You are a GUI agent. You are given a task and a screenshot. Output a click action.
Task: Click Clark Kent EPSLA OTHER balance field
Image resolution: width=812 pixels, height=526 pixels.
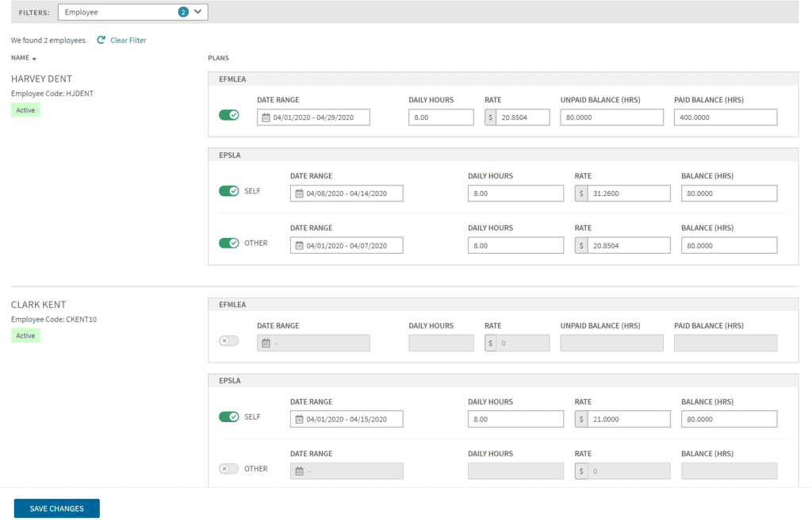[x=730, y=471]
